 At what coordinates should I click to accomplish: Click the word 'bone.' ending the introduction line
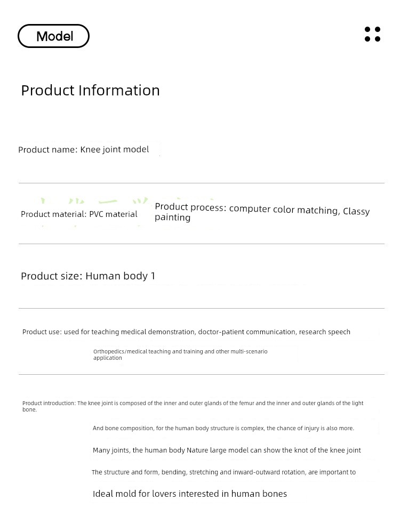coord(29,409)
